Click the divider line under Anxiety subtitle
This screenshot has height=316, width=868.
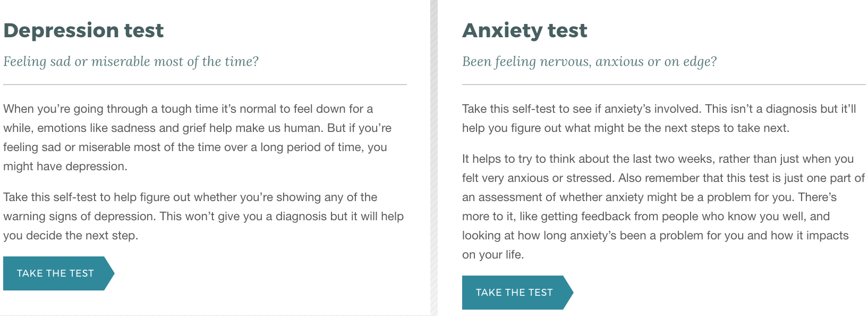(x=663, y=84)
